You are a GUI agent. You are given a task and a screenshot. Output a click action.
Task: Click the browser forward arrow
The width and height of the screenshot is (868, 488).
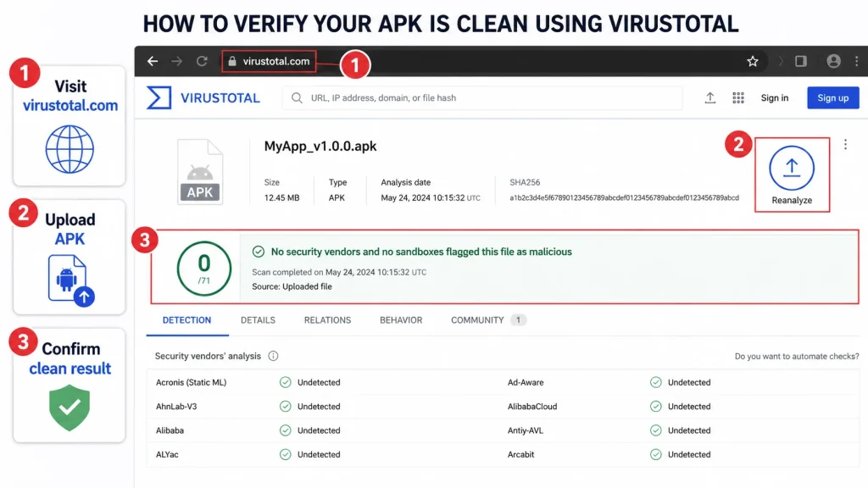click(177, 61)
